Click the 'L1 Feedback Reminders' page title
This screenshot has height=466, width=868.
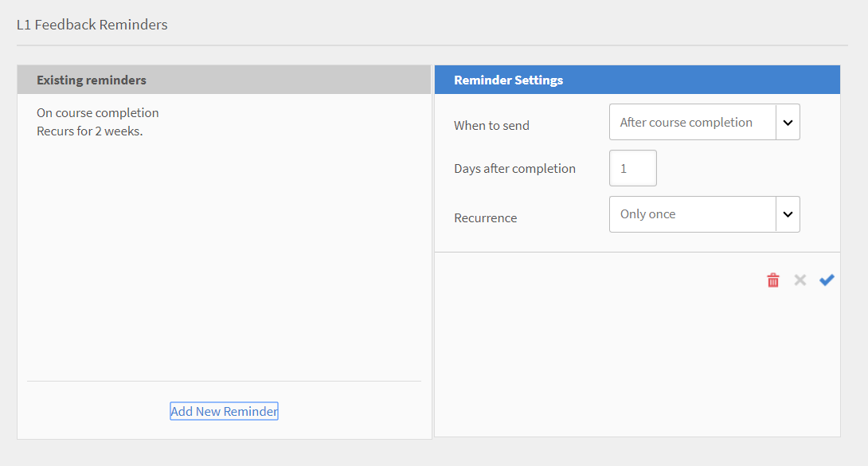(92, 25)
